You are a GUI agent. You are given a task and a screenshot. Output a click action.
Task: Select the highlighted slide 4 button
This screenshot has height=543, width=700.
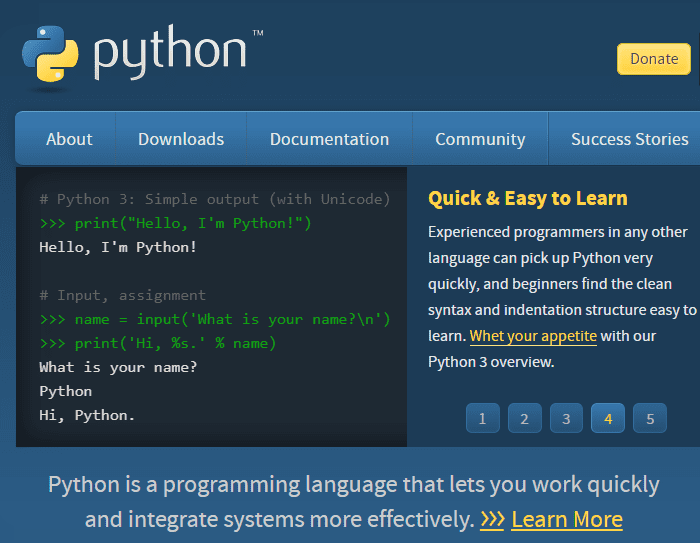click(x=608, y=418)
